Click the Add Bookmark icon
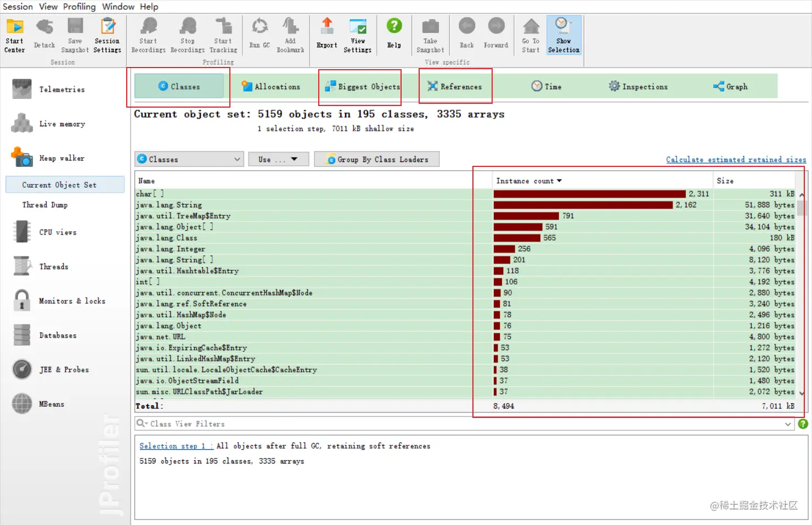Screen dimensions: 812x525 pyautogui.click(x=290, y=36)
